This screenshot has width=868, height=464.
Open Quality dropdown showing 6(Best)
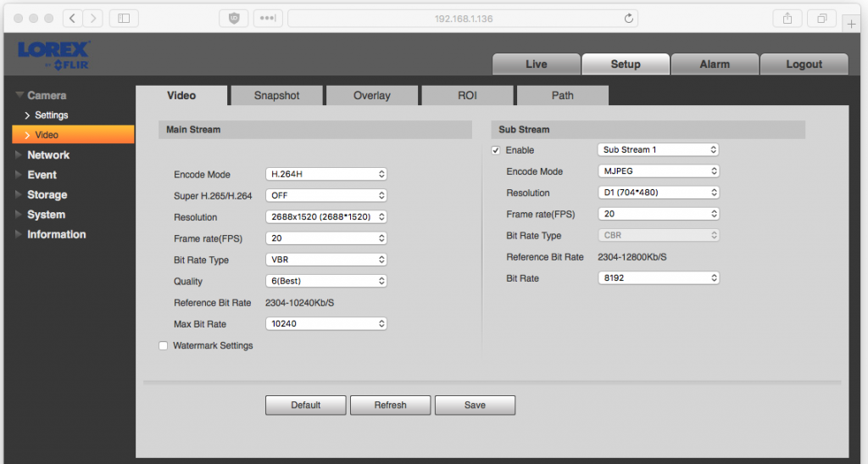pyautogui.click(x=326, y=281)
